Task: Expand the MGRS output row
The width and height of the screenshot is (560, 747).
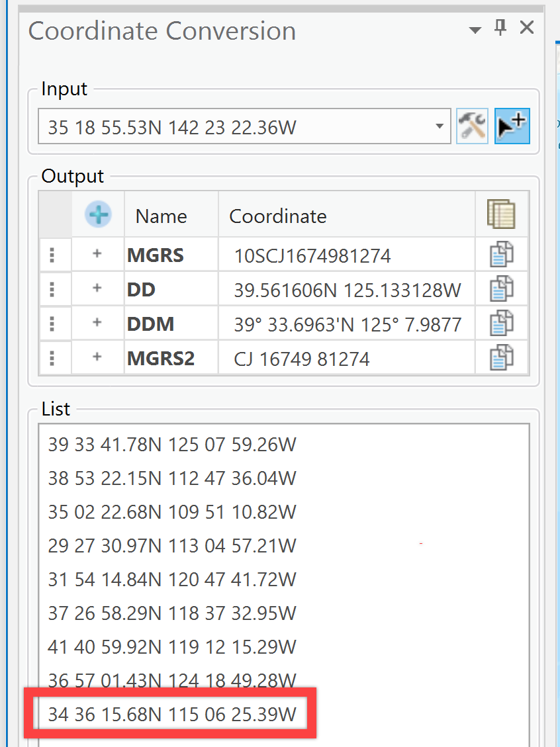Action: click(x=97, y=253)
